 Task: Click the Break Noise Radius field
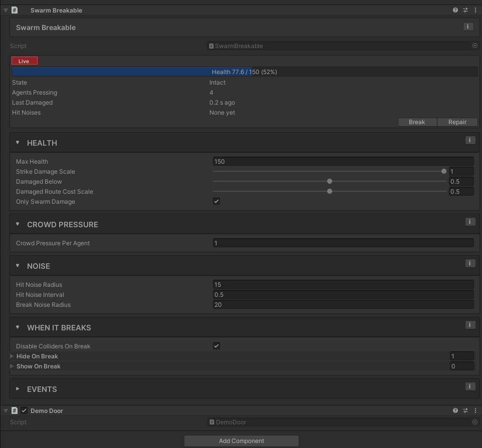[343, 305]
